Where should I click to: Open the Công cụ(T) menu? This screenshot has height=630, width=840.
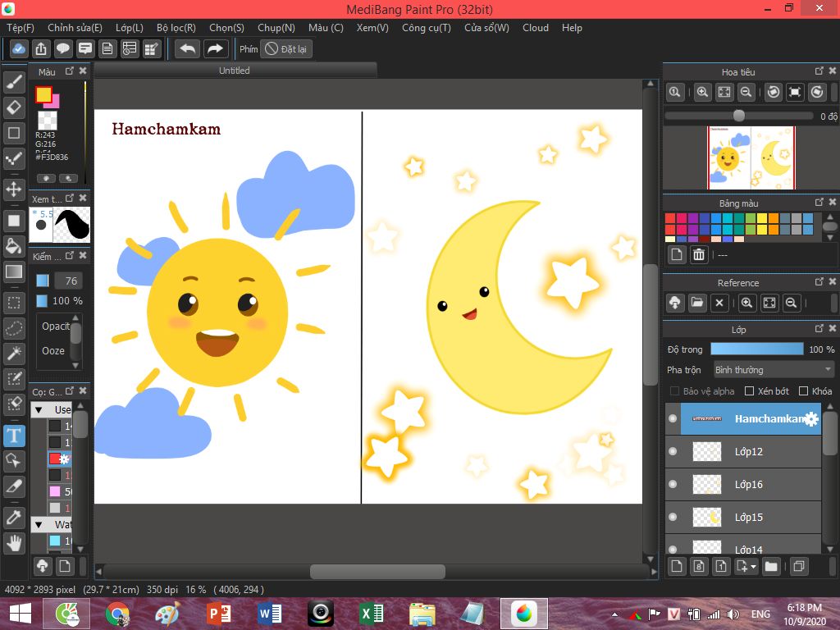(426, 27)
